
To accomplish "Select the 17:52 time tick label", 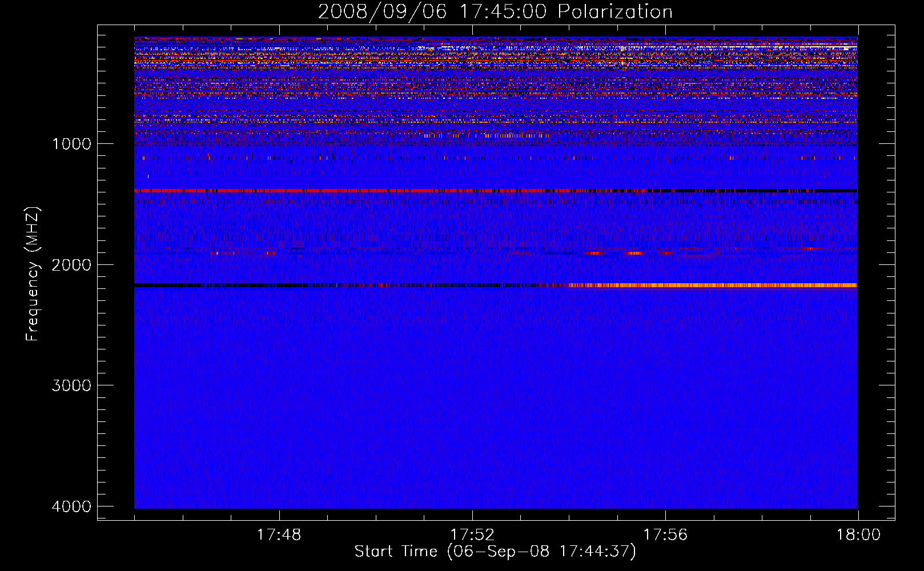I will (x=472, y=535).
